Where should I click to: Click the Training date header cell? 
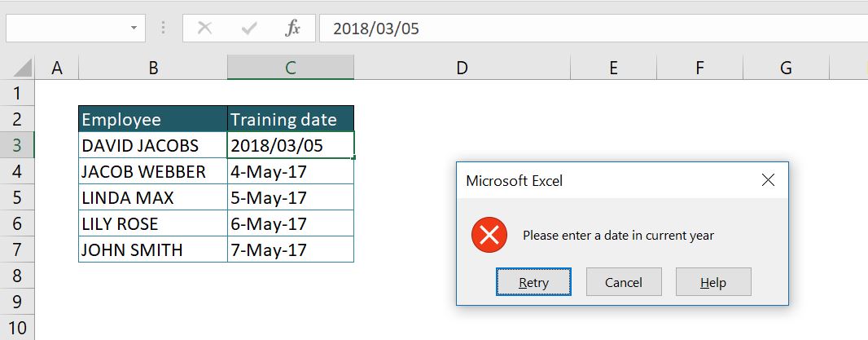pos(291,119)
